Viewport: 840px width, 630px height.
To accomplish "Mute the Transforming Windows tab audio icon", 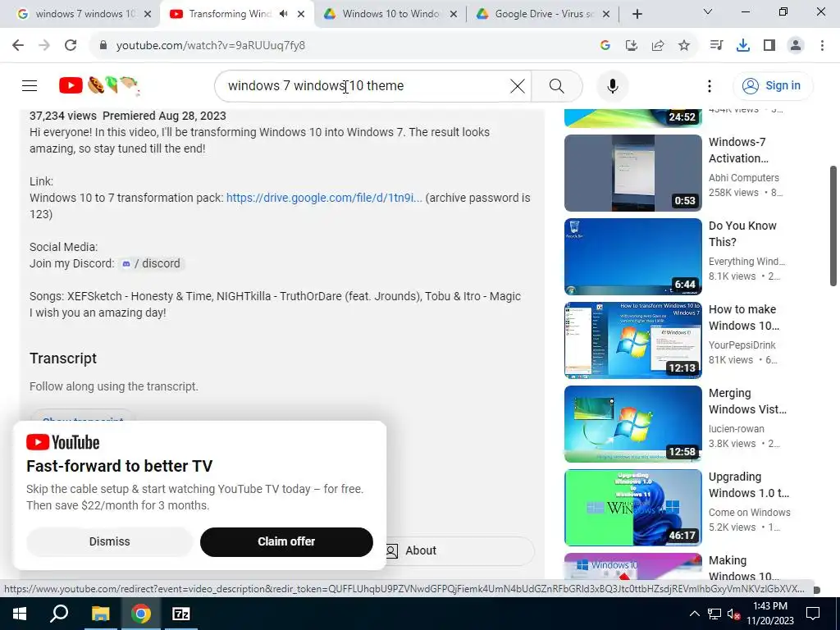I will point(283,14).
